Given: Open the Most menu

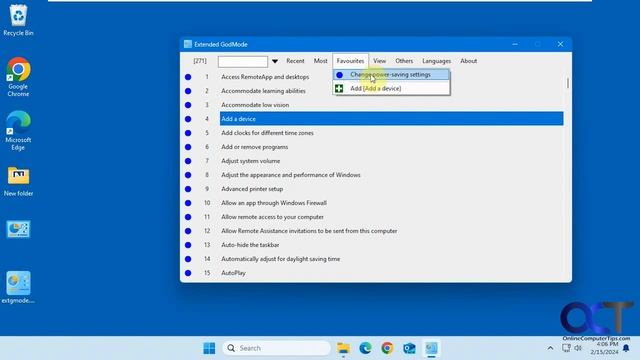Looking at the screenshot, I should point(320,61).
